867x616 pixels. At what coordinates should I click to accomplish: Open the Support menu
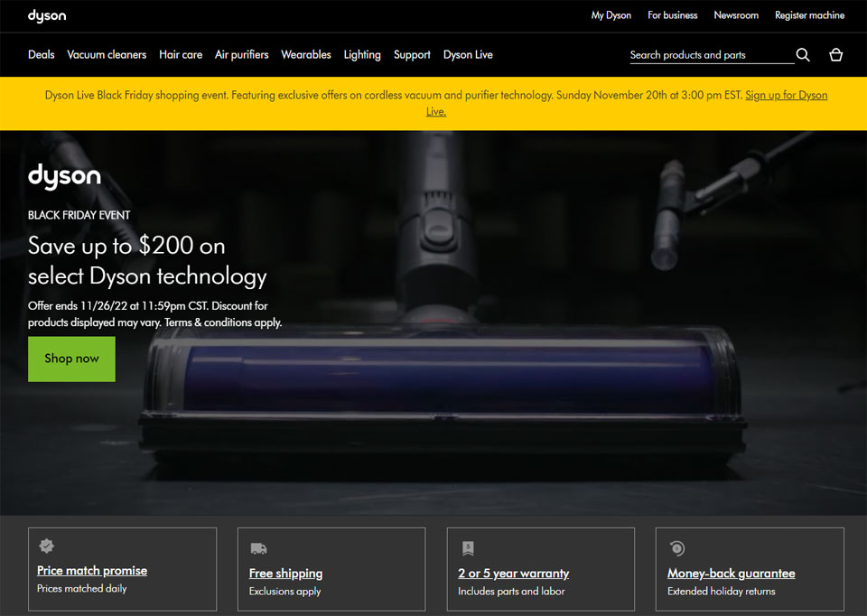[x=412, y=55]
